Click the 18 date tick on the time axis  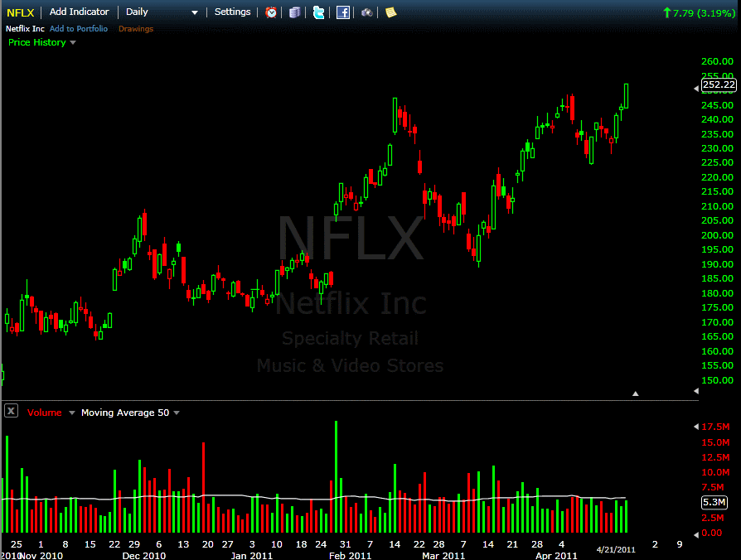302,544
